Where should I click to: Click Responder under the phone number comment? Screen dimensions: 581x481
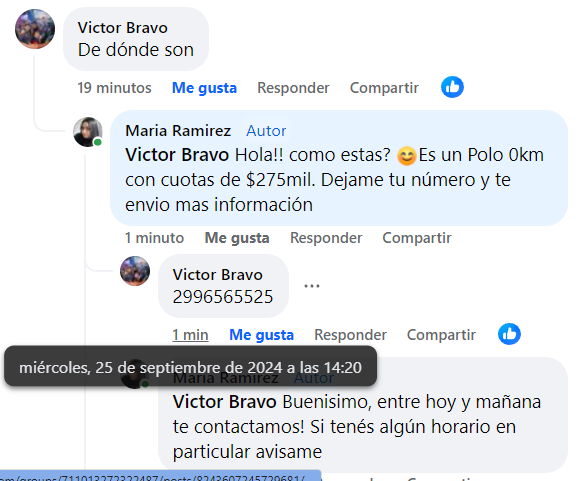point(350,335)
